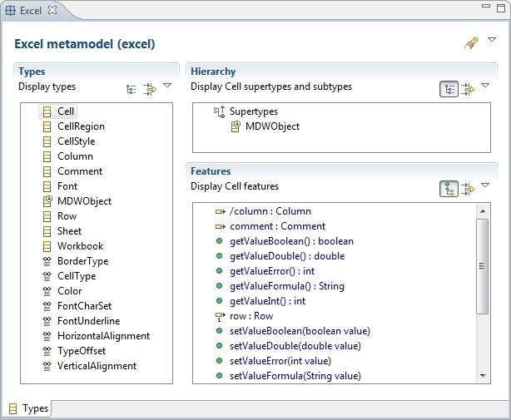Select the comment : Comment feature
Image resolution: width=511 pixels, height=420 pixels.
click(277, 226)
